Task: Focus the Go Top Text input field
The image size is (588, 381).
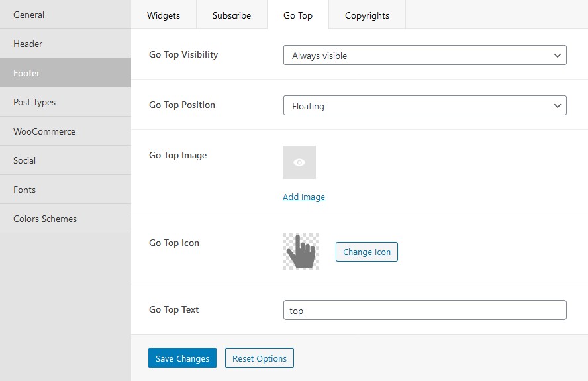Action: 425,310
